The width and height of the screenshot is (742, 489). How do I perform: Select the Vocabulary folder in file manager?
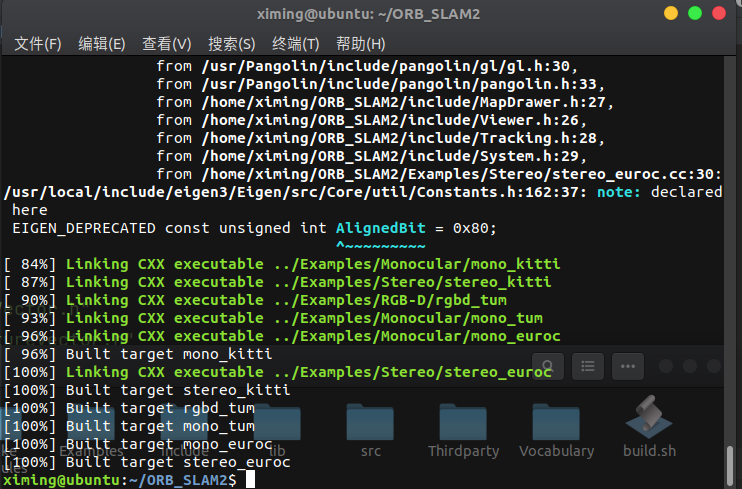coord(556,431)
